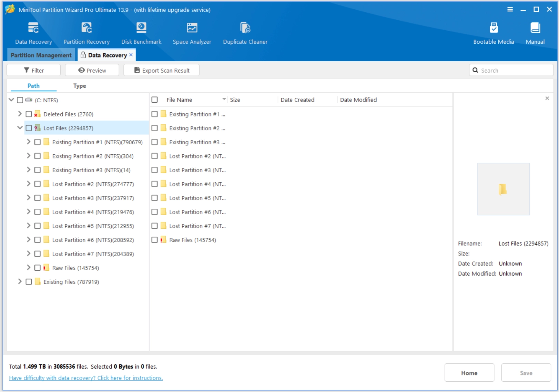Click the Preview eye icon
Viewport: 559px width, 392px height.
(81, 70)
